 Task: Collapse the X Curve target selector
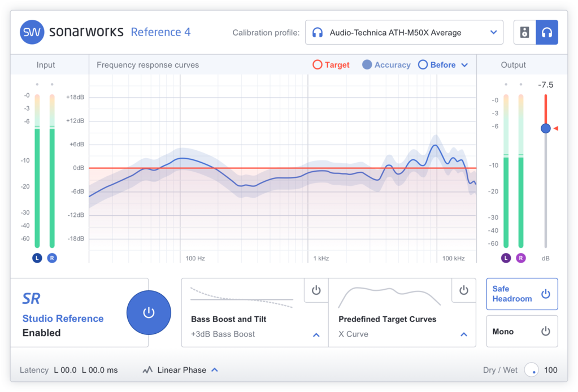(x=463, y=334)
